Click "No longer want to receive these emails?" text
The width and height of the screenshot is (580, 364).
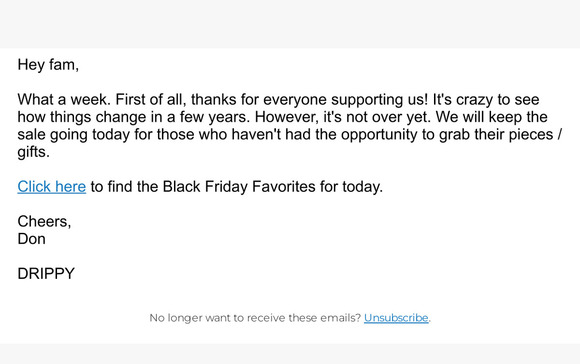[x=255, y=318]
